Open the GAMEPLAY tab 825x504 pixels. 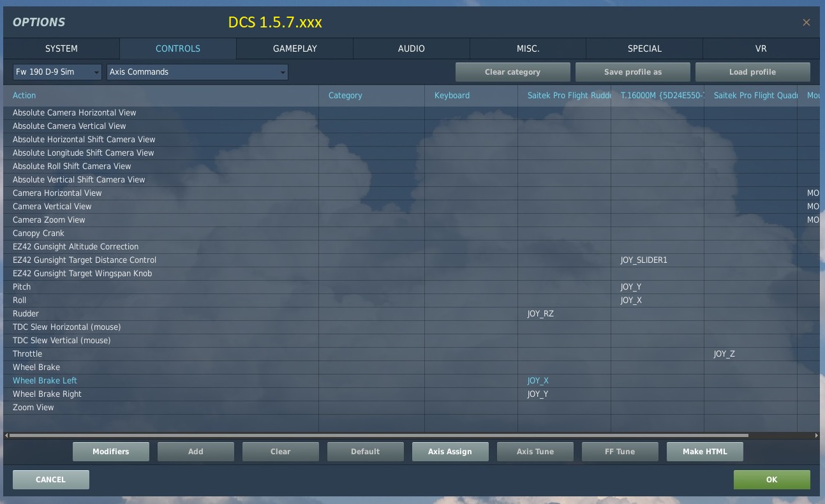pyautogui.click(x=295, y=48)
